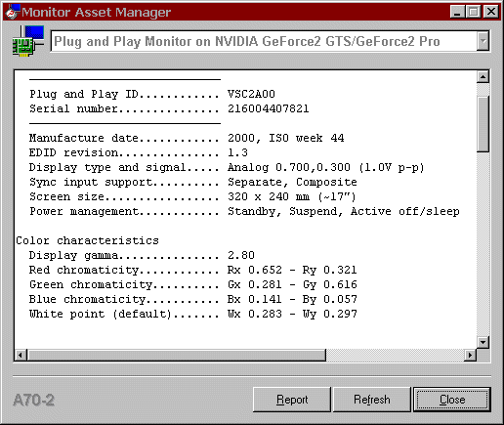This screenshot has height=425, width=504.
Task: Click the vertical scrollbar down arrow
Action: (483, 342)
